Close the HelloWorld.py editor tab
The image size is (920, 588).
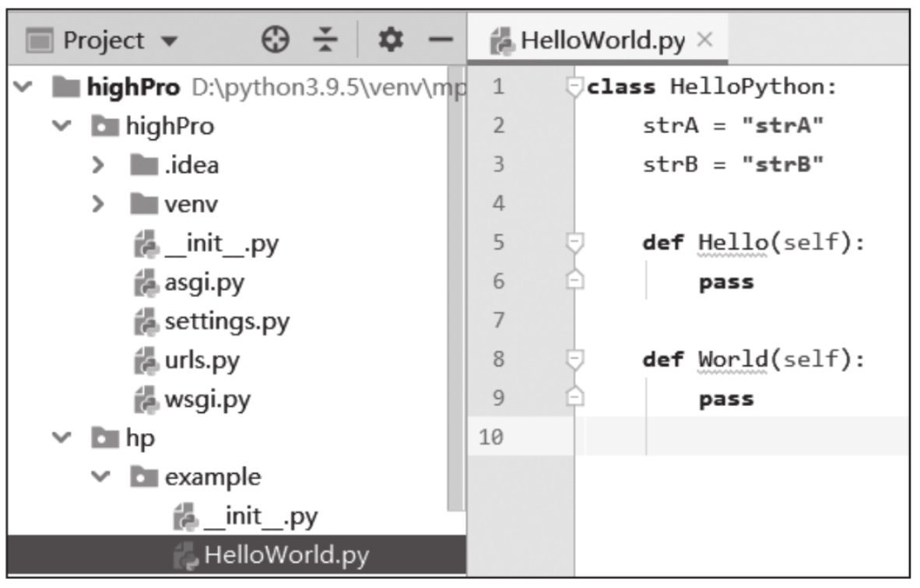click(x=704, y=40)
